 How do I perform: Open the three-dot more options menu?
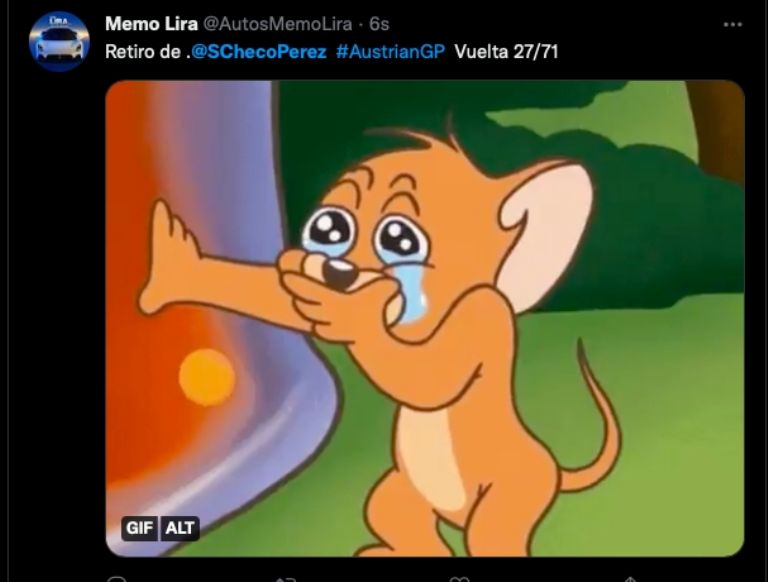(732, 24)
